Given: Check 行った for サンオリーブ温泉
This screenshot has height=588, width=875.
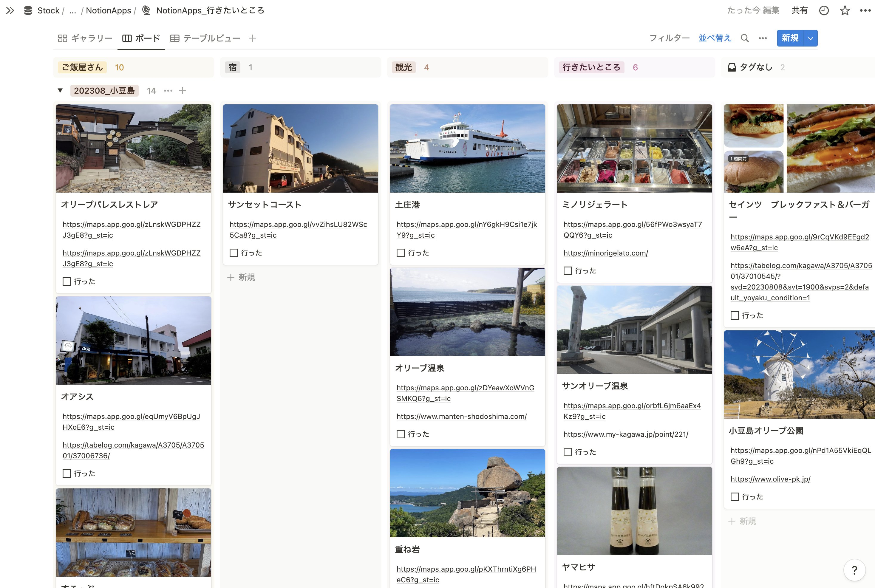Looking at the screenshot, I should click(568, 452).
